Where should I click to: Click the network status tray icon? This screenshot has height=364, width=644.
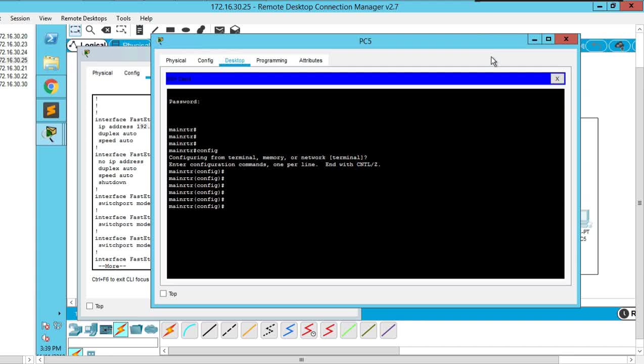pyautogui.click(x=57, y=326)
